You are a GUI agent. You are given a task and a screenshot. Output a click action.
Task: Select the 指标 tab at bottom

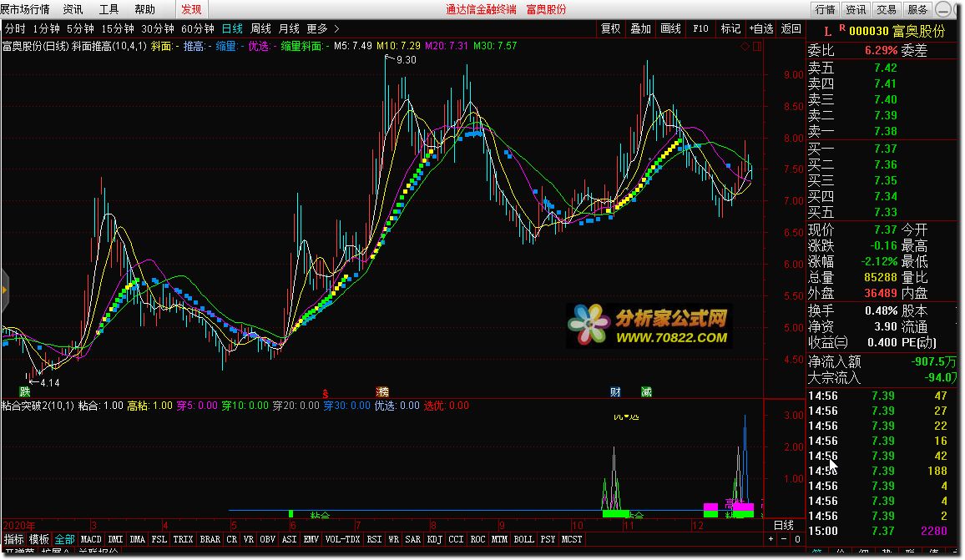tap(14, 539)
